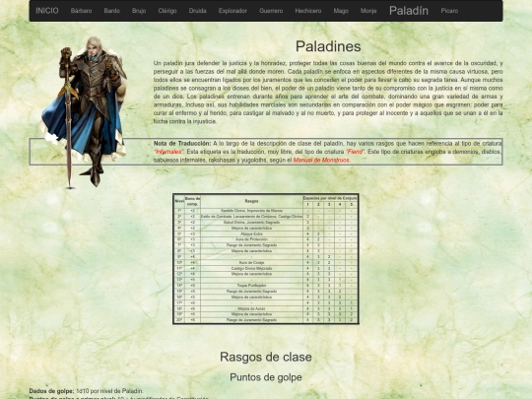This screenshot has height=399, width=532.
Task: Open the Bardo class page
Action: coord(112,11)
